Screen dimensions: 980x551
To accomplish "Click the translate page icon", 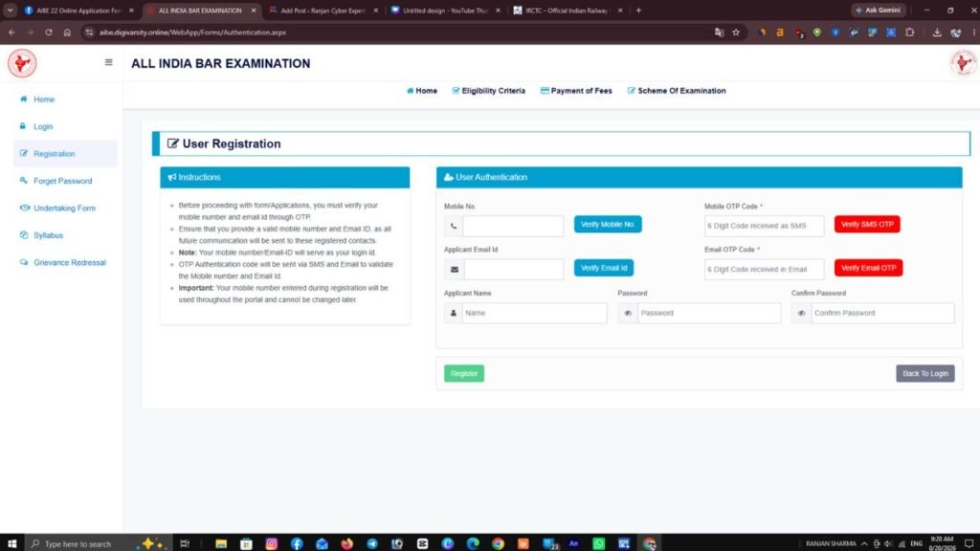I will point(719,33).
